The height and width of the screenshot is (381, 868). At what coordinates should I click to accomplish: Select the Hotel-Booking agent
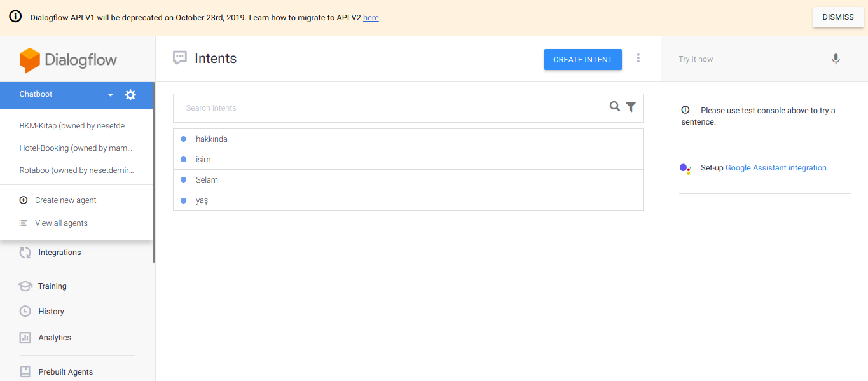click(x=76, y=148)
